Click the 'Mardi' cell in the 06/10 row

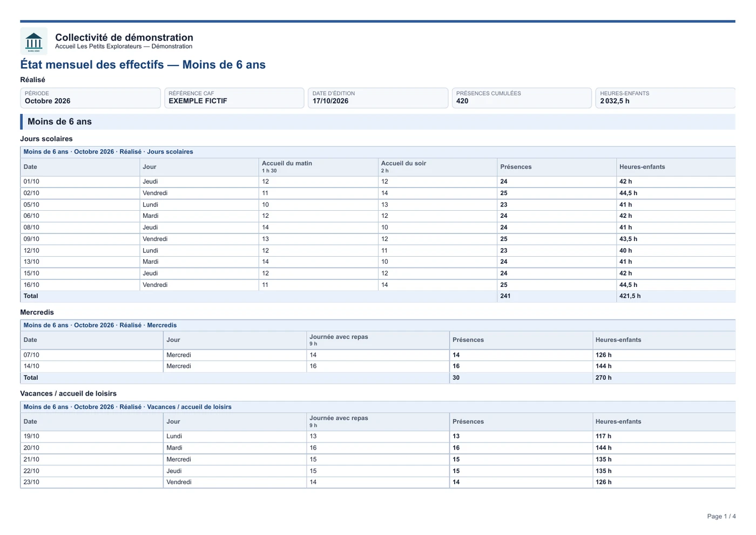[199, 216]
